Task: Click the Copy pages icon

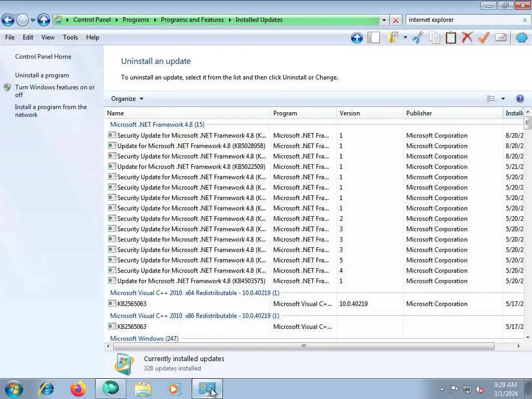Action: [434, 37]
